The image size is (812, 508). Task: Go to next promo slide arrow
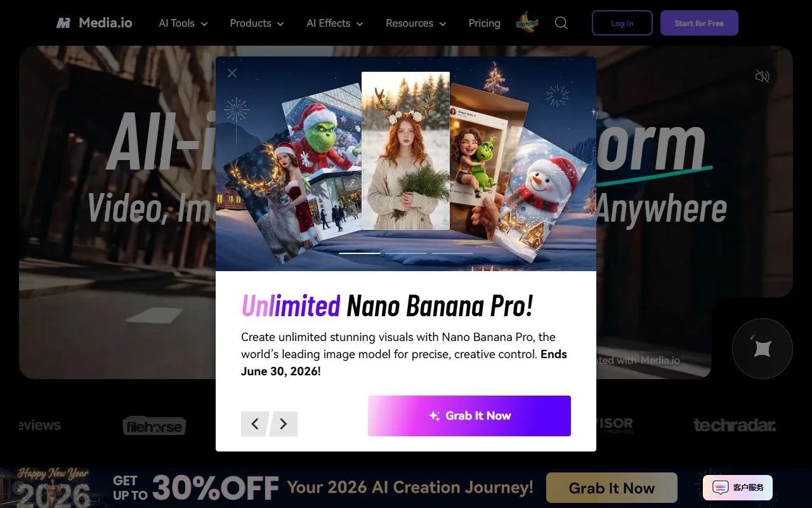click(x=284, y=424)
